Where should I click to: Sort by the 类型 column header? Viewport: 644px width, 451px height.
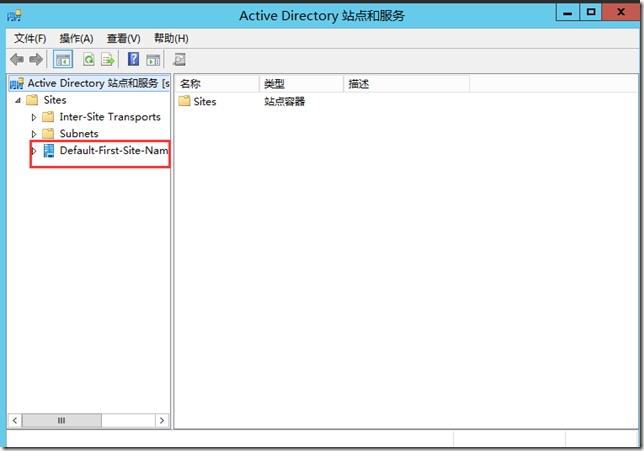(x=301, y=84)
